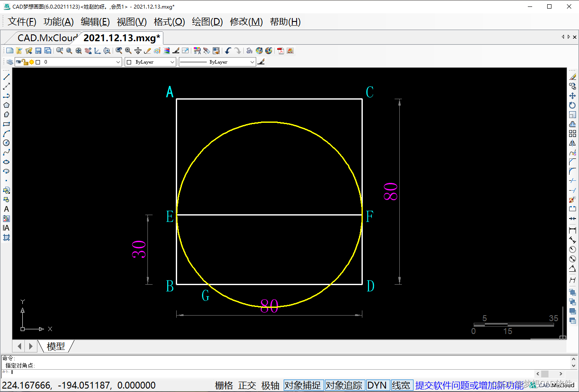The width and height of the screenshot is (579, 392).
Task: Go to previous layout tab arrow
Action: [x=19, y=346]
